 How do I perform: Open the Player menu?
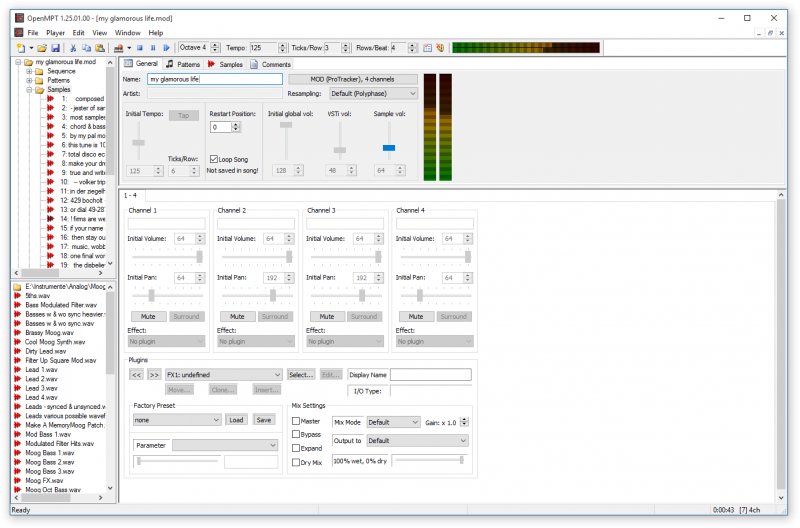coord(56,33)
